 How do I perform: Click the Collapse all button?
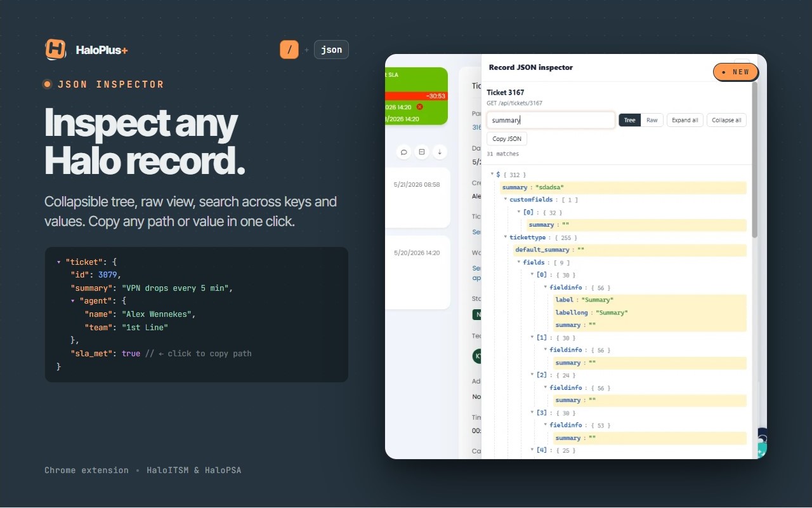726,120
